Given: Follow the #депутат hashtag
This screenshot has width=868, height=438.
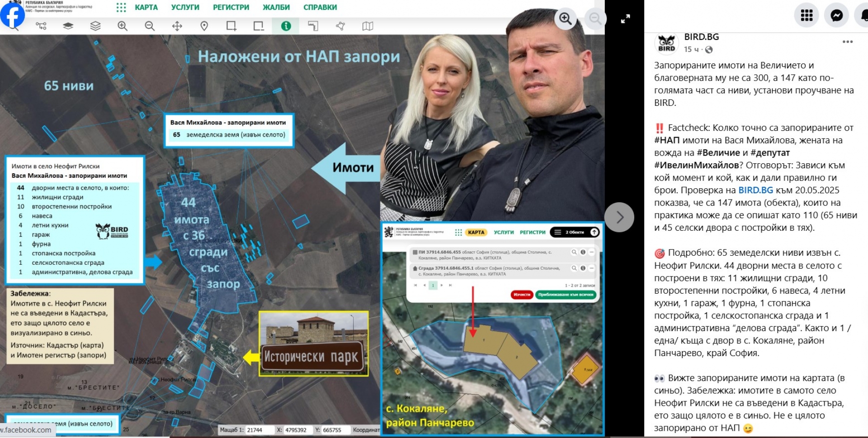Looking at the screenshot, I should tap(770, 153).
